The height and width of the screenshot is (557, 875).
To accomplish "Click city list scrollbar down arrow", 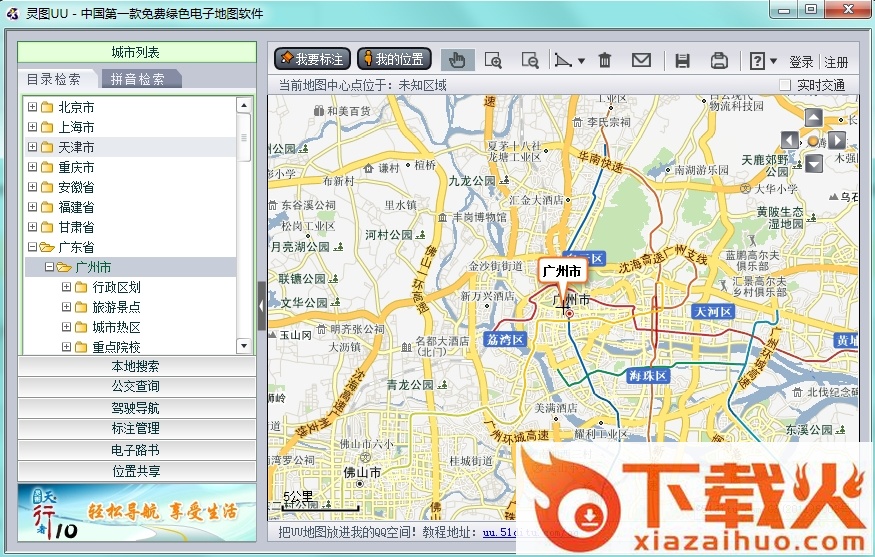I will (x=244, y=346).
